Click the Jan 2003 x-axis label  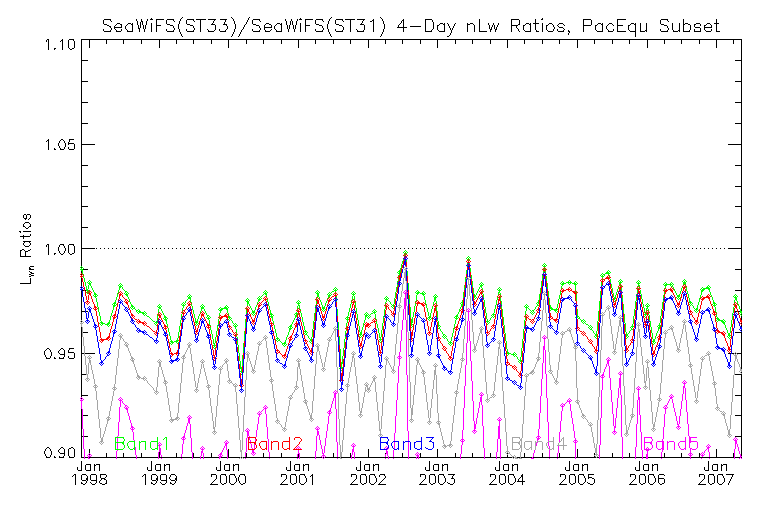click(x=437, y=473)
